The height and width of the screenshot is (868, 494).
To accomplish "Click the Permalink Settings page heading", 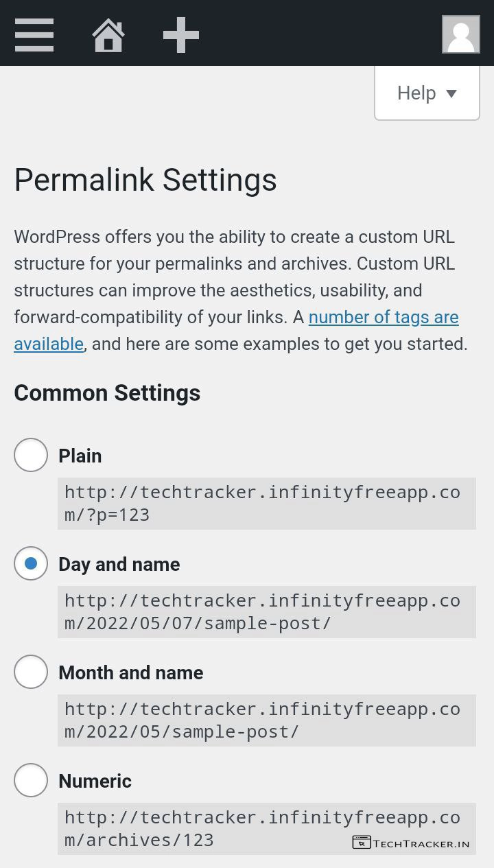I will coord(145,180).
